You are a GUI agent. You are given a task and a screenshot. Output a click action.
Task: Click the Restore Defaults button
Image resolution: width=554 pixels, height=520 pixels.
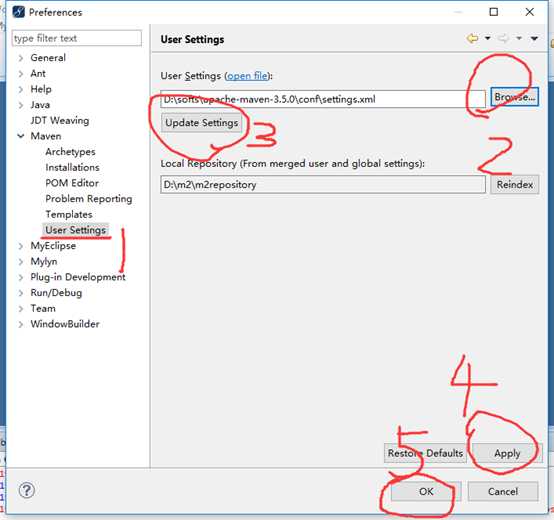coord(425,453)
